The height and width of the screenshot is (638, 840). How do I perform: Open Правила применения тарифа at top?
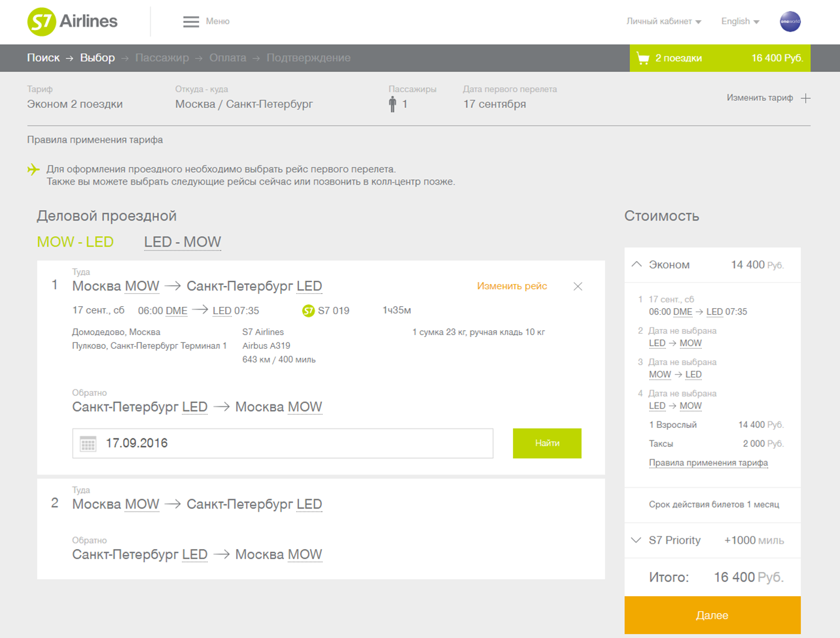click(x=95, y=140)
